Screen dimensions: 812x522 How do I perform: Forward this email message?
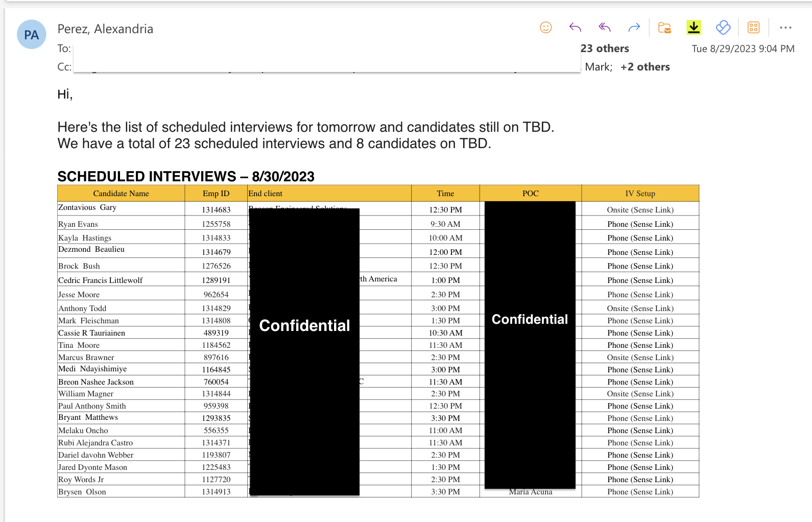[x=634, y=28]
